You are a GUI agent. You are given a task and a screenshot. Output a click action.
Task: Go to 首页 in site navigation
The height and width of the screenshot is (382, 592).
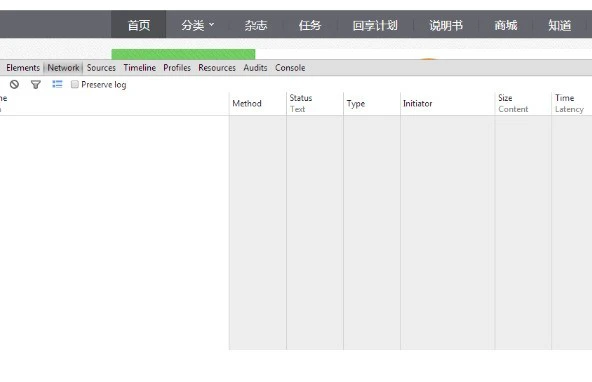coord(139,25)
